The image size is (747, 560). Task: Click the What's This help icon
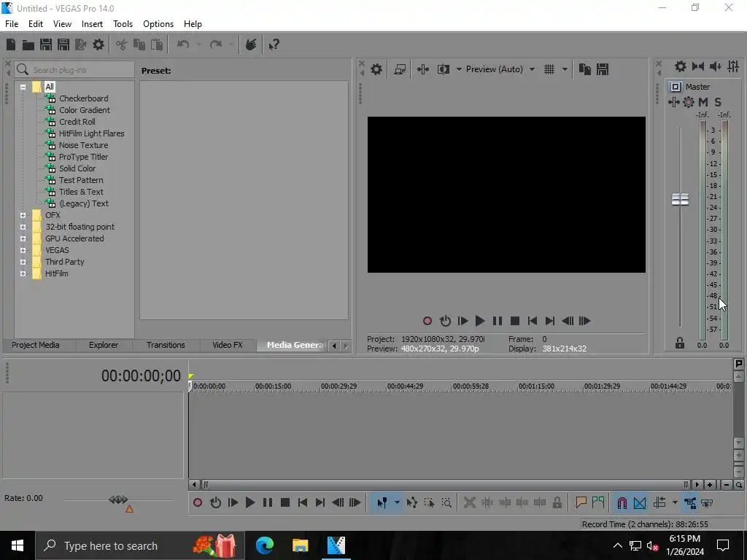point(274,44)
